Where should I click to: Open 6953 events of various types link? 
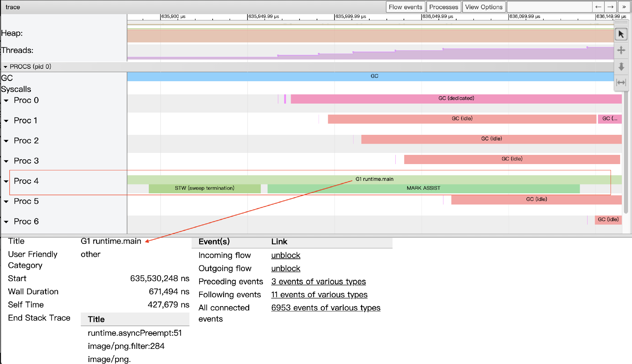326,308
